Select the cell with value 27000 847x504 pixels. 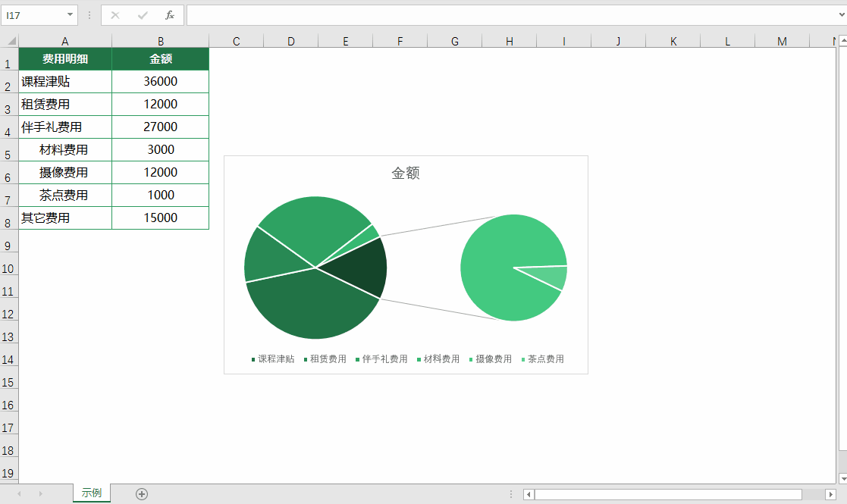pos(161,127)
